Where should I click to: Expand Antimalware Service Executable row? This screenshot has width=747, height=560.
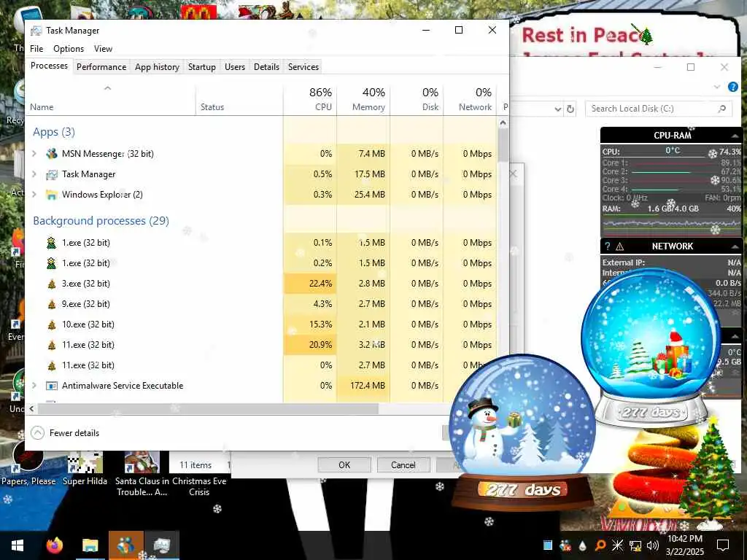coord(34,386)
